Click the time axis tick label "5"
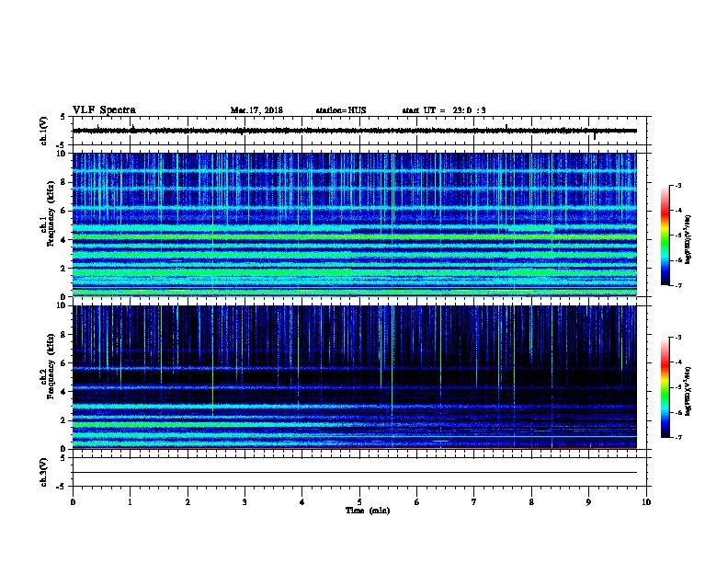This screenshot has width=728, height=563. tap(359, 502)
